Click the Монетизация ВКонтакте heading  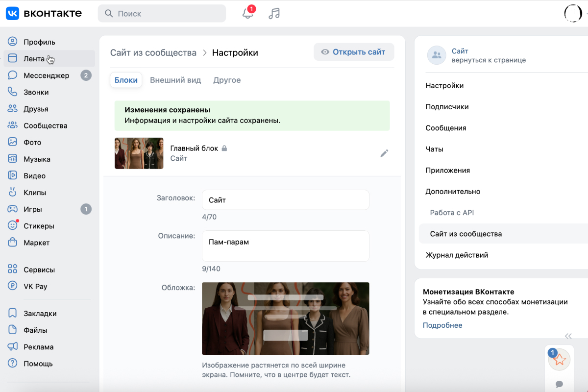[x=468, y=292]
